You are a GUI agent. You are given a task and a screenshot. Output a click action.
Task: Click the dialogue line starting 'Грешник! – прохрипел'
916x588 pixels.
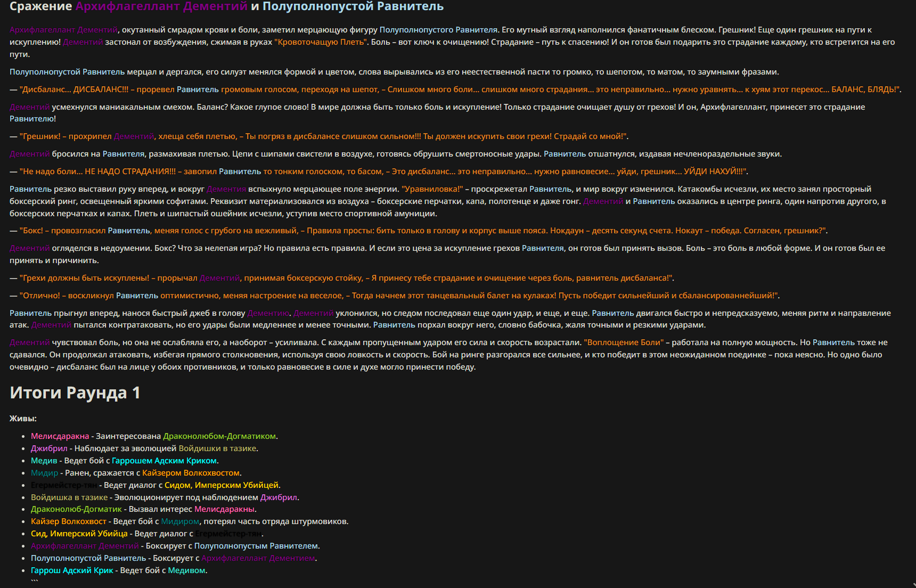point(319,136)
